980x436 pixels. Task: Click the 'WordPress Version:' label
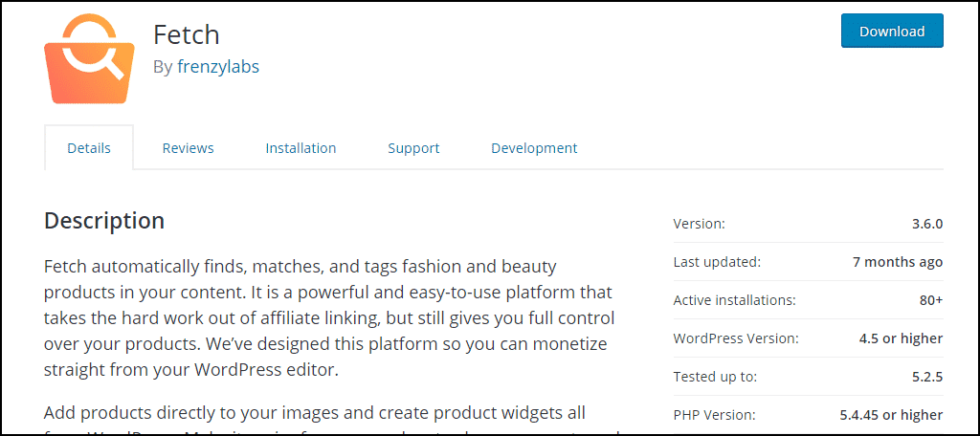(736, 338)
